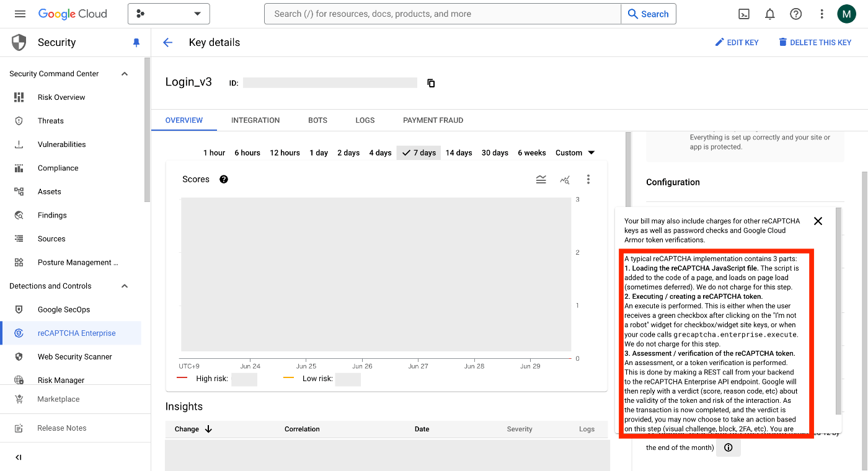
Task: Toggle the Scores chart legend icon
Action: (541, 179)
